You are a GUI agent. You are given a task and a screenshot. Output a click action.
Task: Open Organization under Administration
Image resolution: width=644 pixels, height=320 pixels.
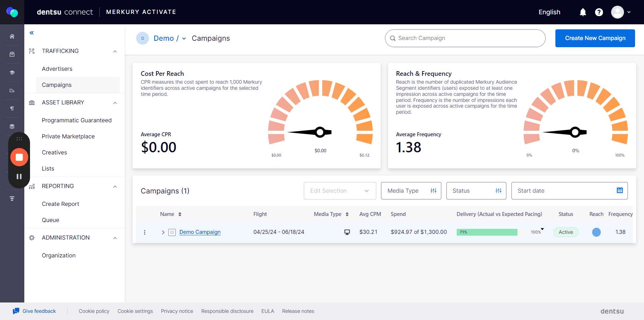(59, 255)
